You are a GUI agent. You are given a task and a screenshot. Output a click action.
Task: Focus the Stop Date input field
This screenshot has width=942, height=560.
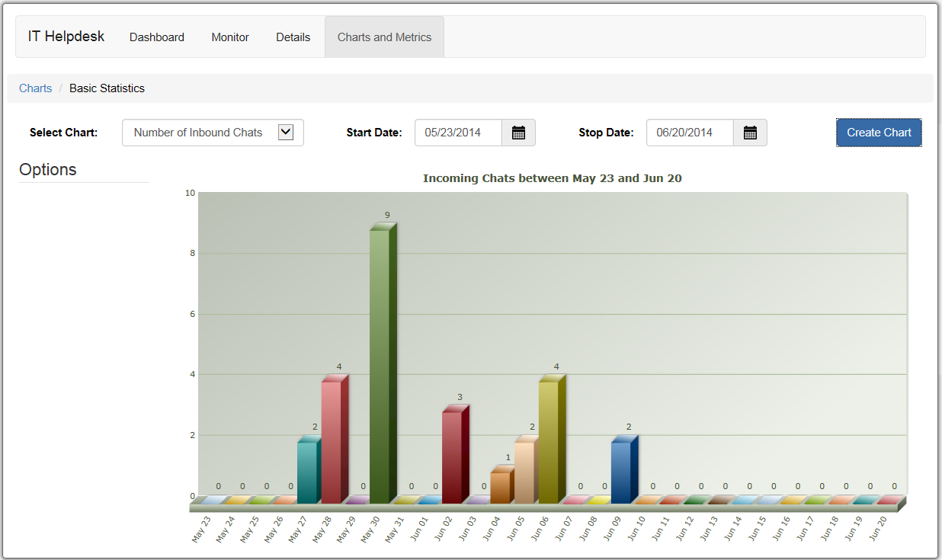(x=690, y=133)
